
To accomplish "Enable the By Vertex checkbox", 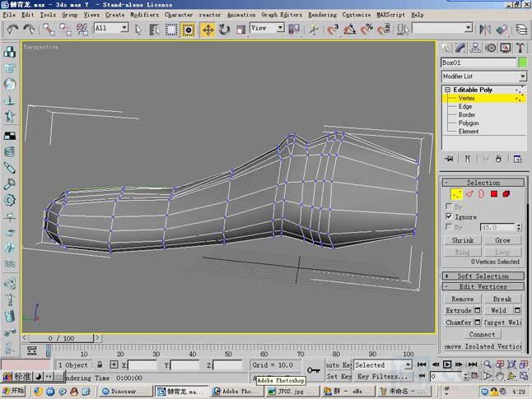I will coord(449,206).
